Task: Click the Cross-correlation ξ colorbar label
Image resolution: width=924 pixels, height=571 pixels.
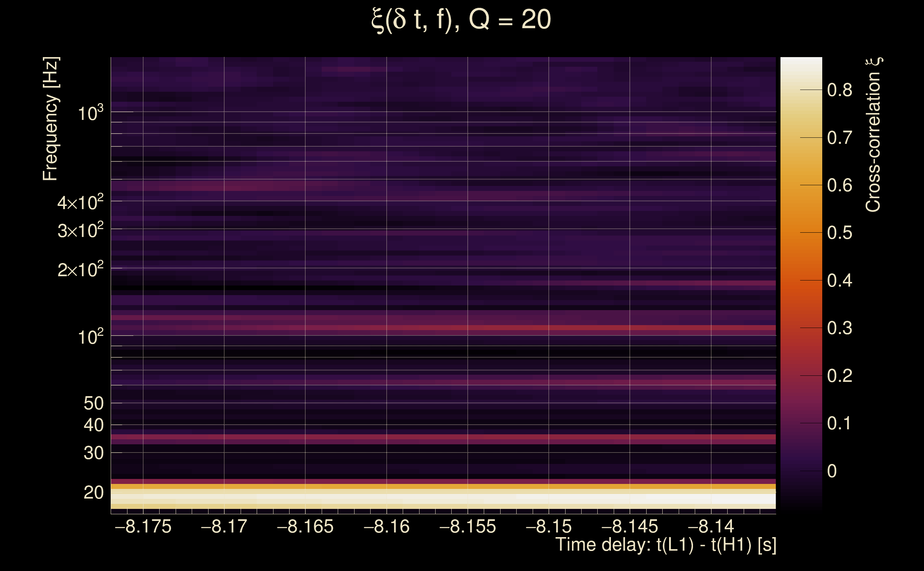Action: click(x=873, y=135)
